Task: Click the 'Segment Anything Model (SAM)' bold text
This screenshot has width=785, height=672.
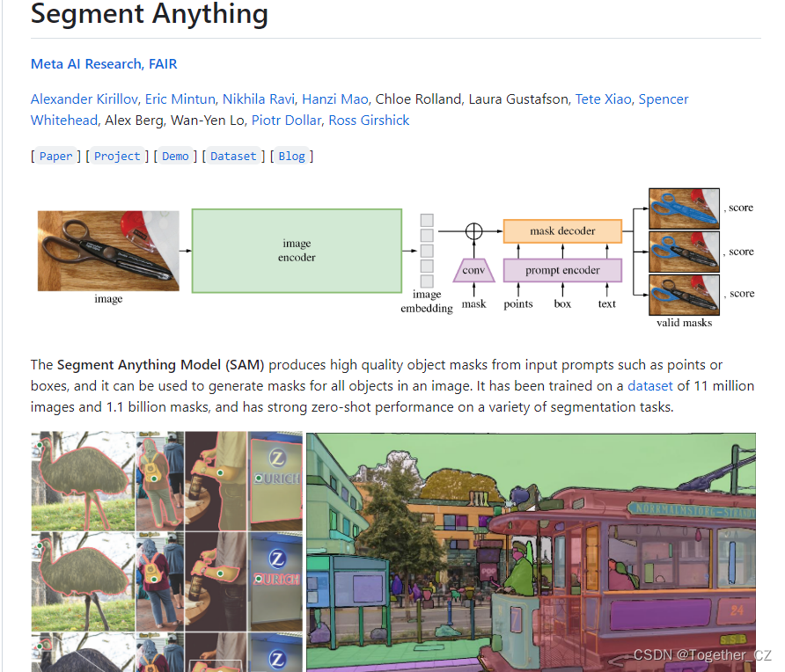Action: [161, 365]
